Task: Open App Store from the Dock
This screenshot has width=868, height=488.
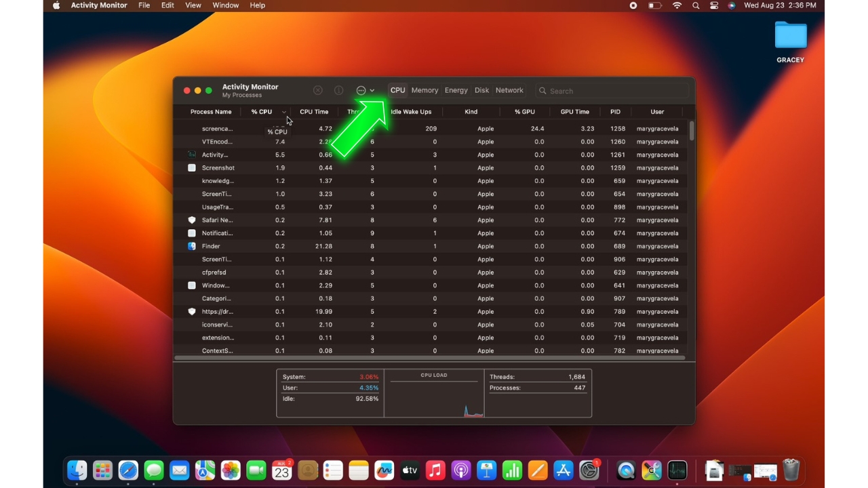Action: pos(564,470)
